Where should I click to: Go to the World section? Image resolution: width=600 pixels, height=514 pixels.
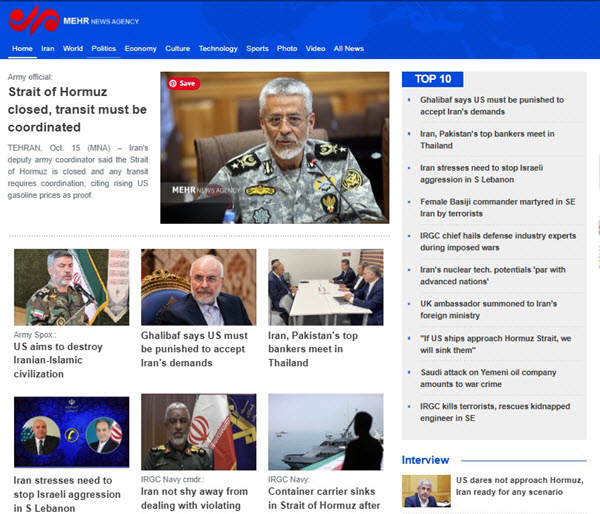[x=73, y=49]
